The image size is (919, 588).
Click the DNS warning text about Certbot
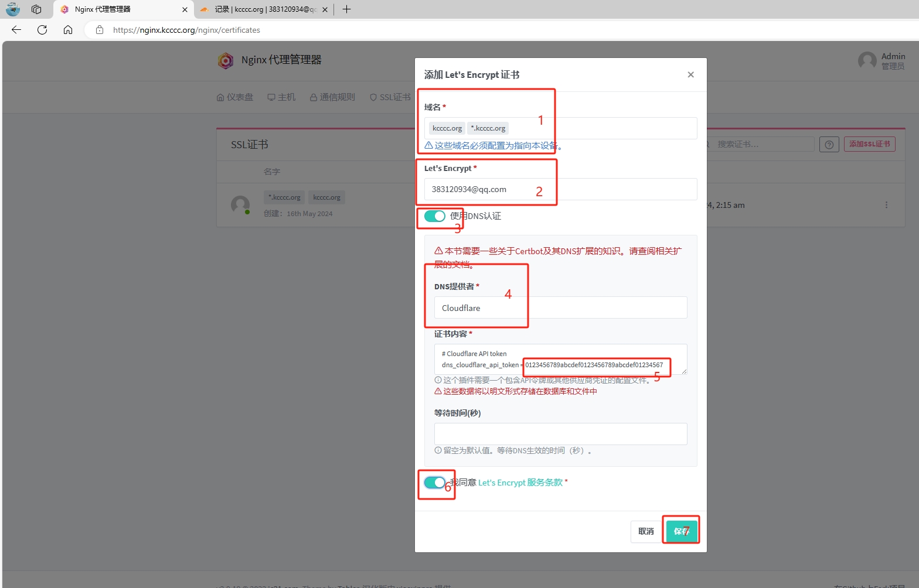[558, 258]
